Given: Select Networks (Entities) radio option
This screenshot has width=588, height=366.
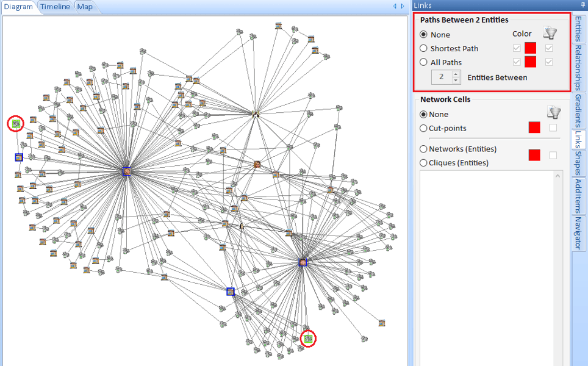Looking at the screenshot, I should pos(424,149).
